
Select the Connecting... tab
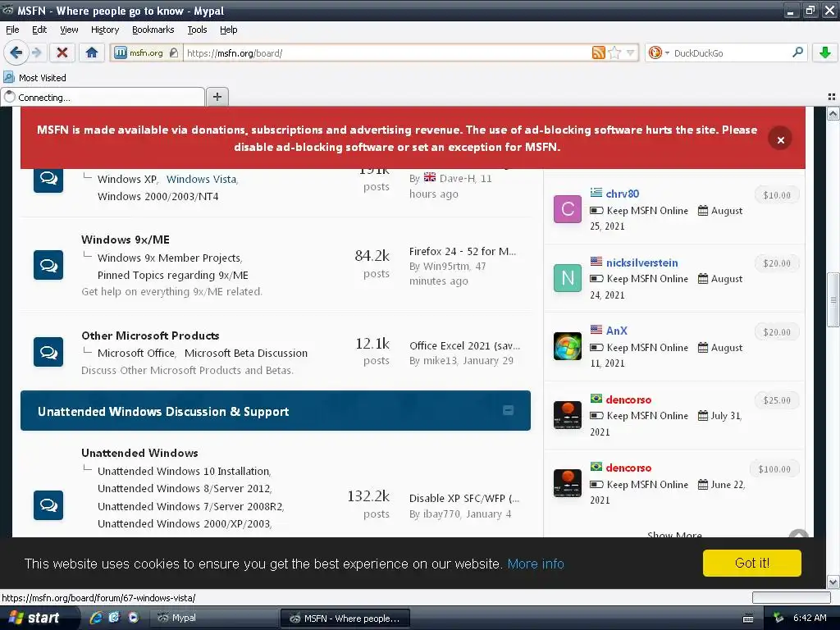coord(103,97)
